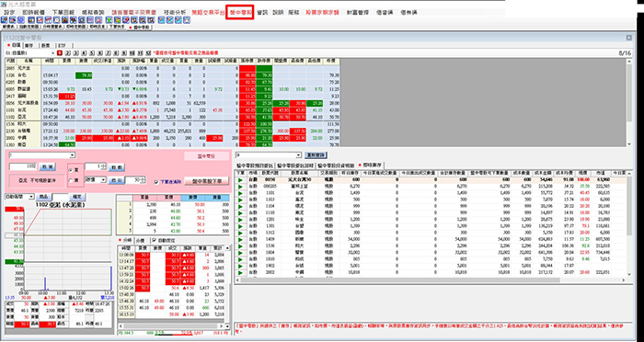The height and width of the screenshot is (342, 644).
Task: Switch to the 庫存 tab
Action: pos(29,46)
